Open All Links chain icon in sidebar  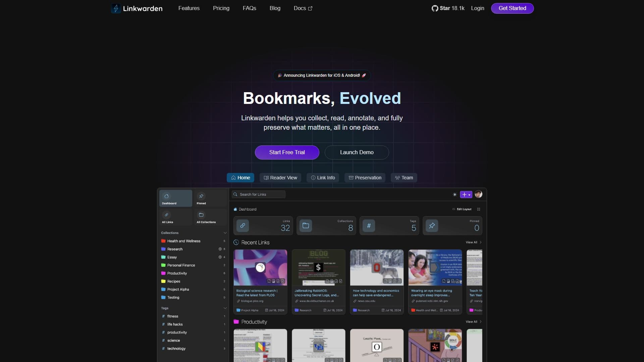click(x=166, y=215)
